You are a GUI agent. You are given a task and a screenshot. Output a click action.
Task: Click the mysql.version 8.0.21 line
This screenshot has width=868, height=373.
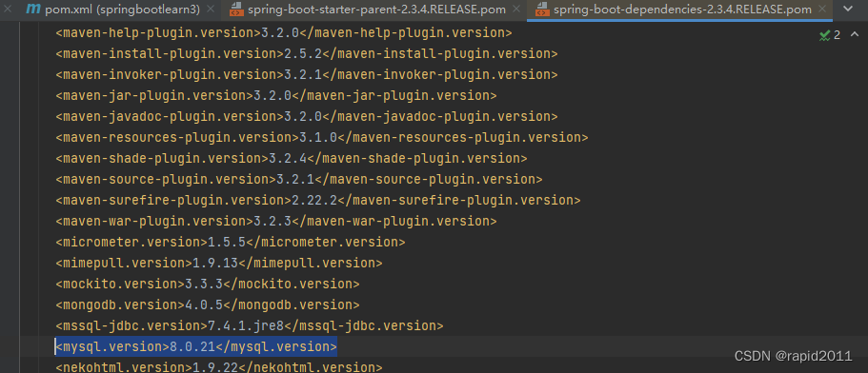pyautogui.click(x=196, y=347)
